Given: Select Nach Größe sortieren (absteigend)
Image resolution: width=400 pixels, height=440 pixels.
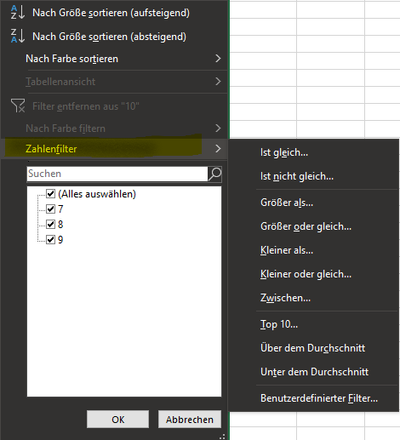Looking at the screenshot, I should click(x=109, y=36).
